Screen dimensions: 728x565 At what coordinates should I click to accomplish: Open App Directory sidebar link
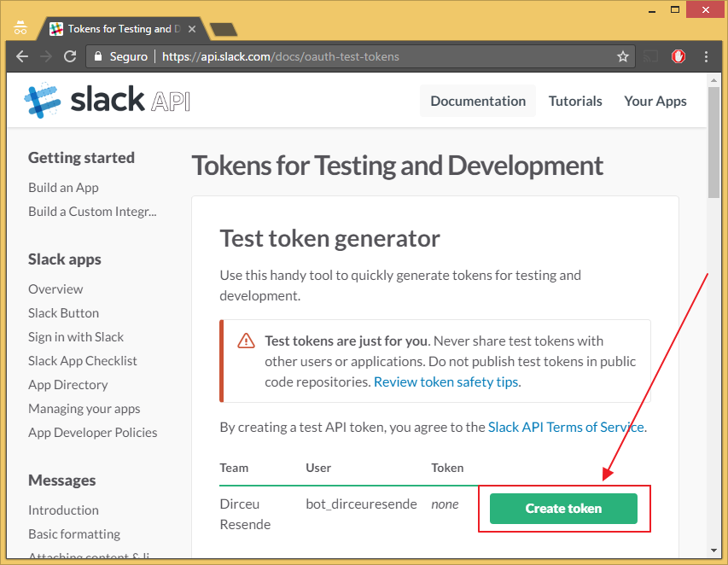coord(68,385)
